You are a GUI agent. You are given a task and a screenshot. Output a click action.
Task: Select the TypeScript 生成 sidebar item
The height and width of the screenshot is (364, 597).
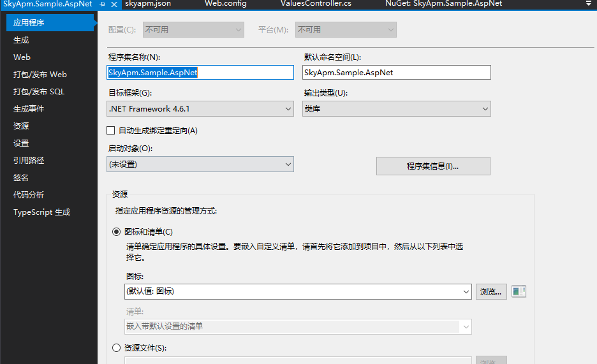tap(42, 212)
